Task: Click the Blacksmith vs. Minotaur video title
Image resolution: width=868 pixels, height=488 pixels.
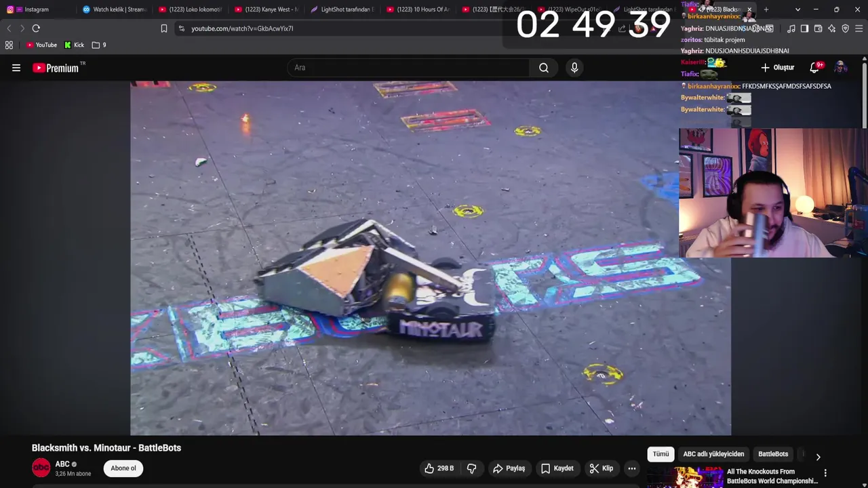Action: pyautogui.click(x=106, y=448)
